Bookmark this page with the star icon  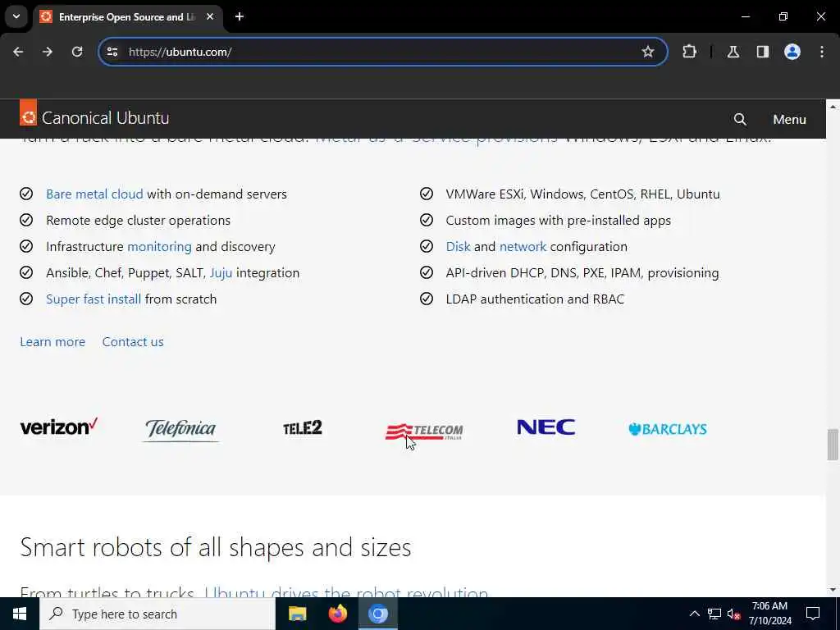[648, 52]
